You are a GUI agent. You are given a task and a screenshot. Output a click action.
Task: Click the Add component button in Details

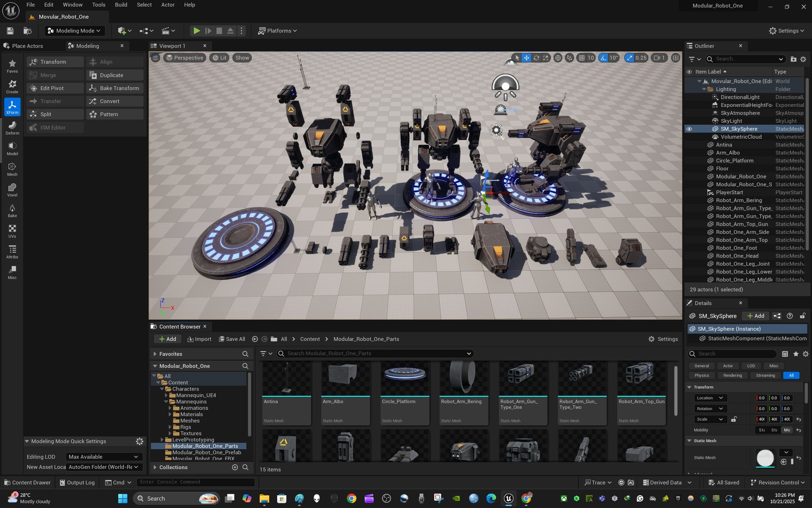point(756,316)
